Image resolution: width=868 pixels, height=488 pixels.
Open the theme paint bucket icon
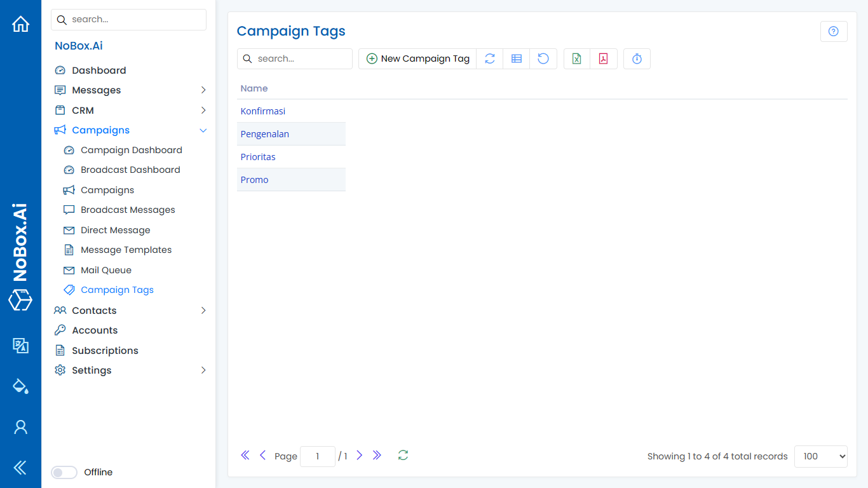[x=20, y=386]
